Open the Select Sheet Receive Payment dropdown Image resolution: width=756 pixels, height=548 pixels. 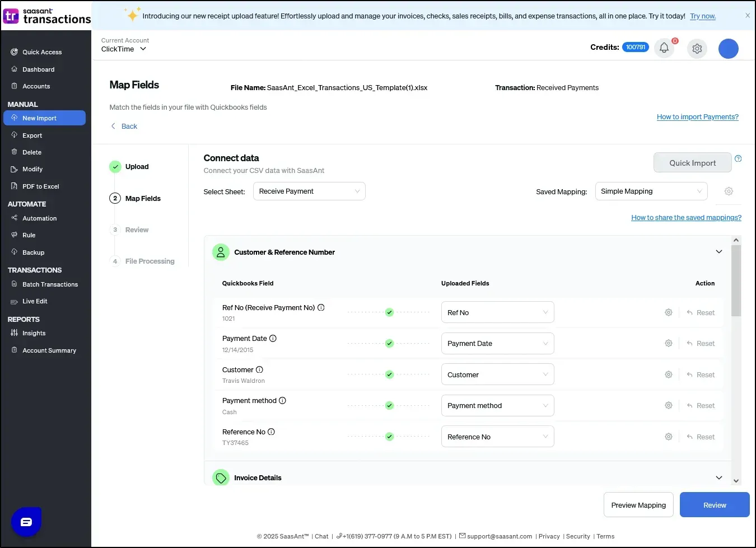click(x=309, y=191)
